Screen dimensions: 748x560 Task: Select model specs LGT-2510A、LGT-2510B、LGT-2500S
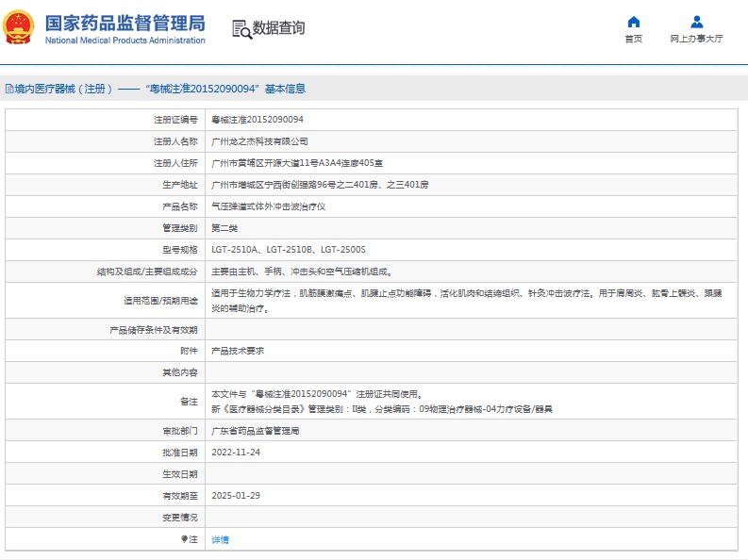288,249
